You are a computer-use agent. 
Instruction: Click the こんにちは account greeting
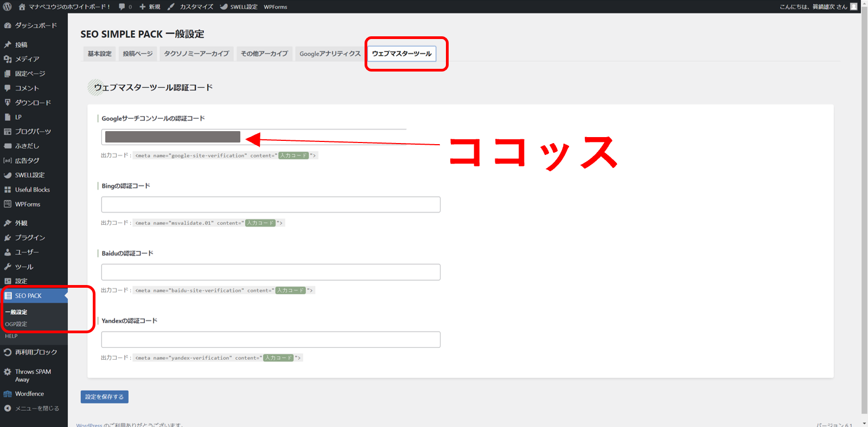coord(813,7)
